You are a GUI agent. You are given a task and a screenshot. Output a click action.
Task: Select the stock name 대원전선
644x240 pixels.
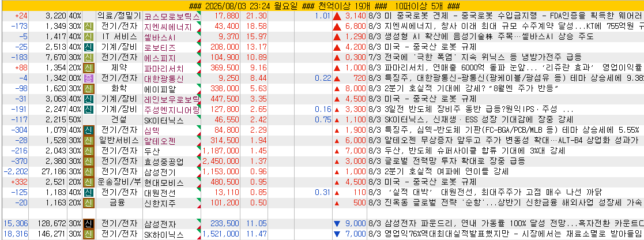coord(160,193)
